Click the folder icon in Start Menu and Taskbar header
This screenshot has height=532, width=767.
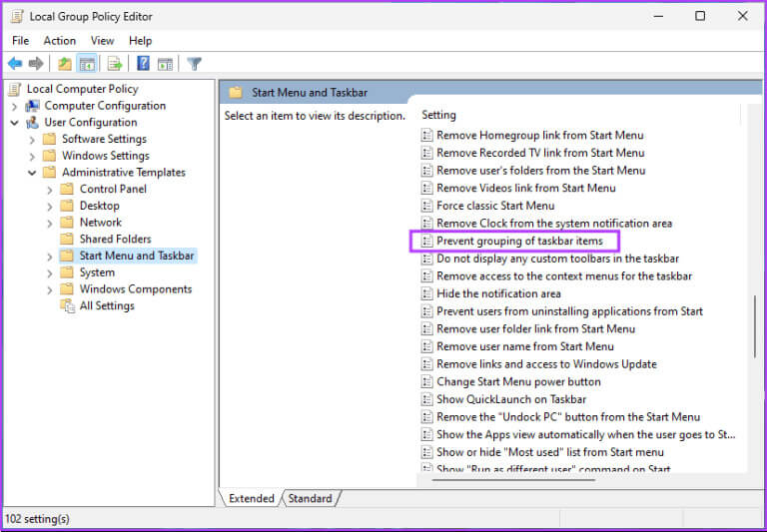236,93
